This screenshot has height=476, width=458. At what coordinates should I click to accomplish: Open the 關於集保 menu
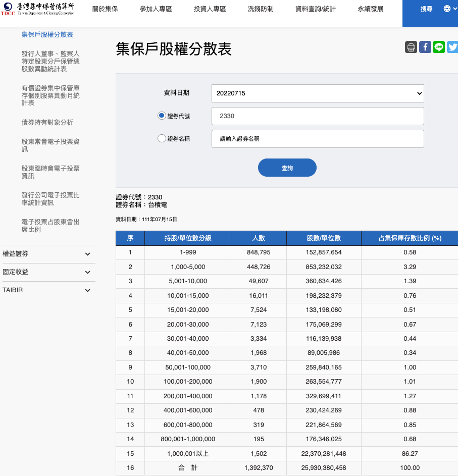pyautogui.click(x=105, y=9)
